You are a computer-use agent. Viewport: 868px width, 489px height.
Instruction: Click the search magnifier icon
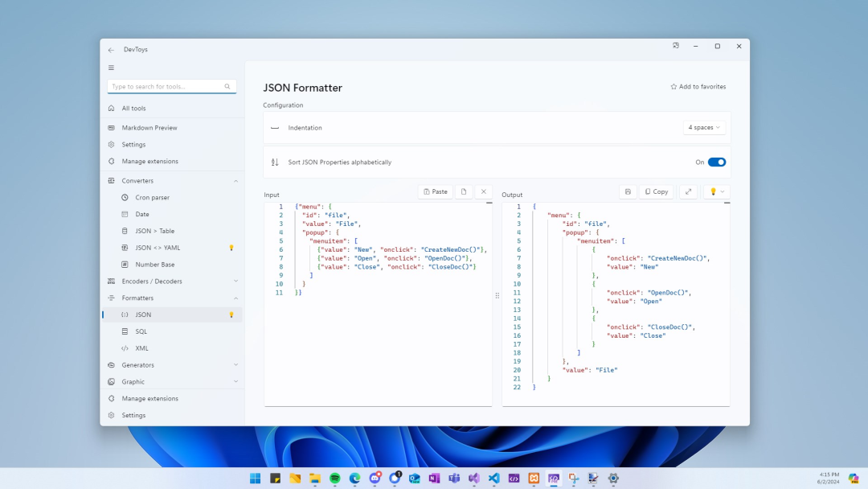coord(227,87)
